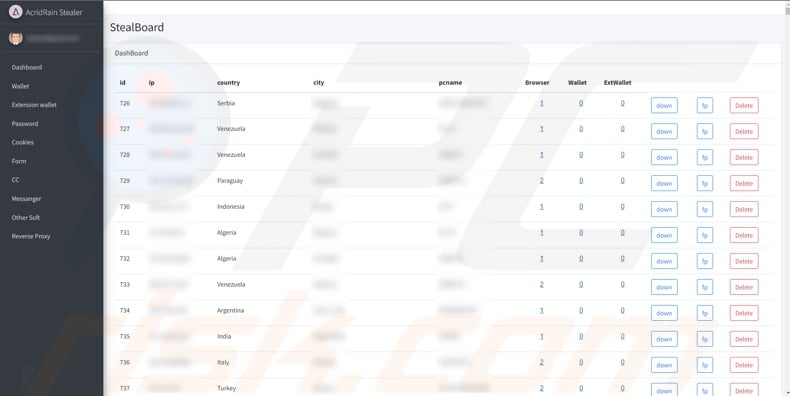Click the fp button for row 734 Argentina
Viewport: 790px width, 396px height.
coord(705,313)
